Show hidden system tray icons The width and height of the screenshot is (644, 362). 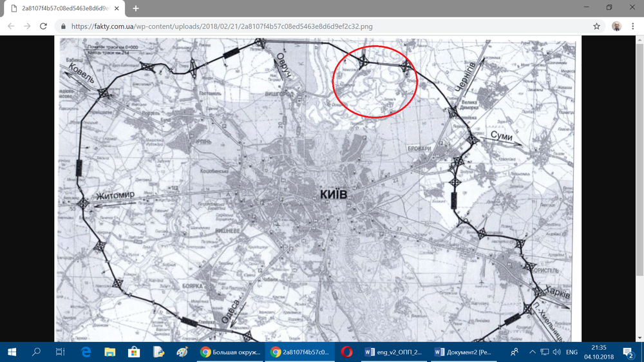[x=533, y=352]
